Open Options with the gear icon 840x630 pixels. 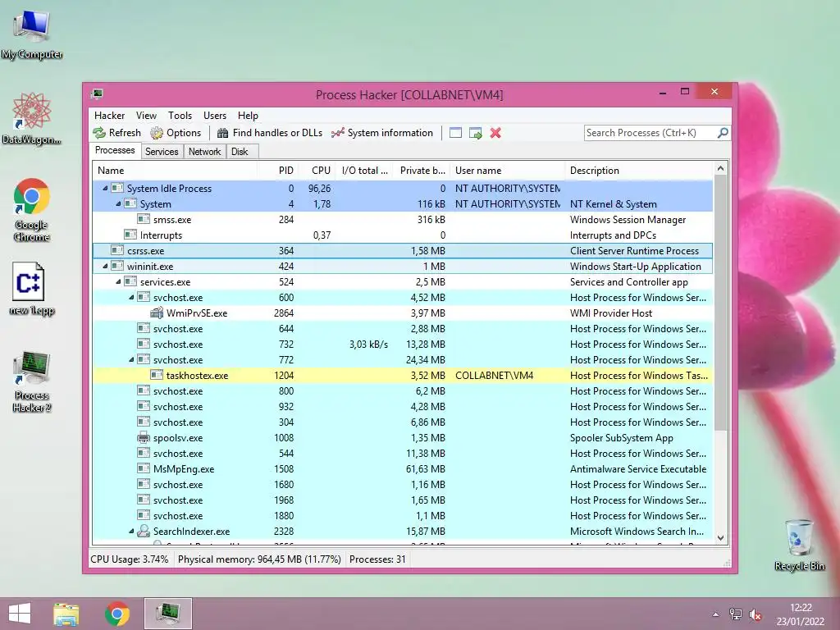click(157, 133)
